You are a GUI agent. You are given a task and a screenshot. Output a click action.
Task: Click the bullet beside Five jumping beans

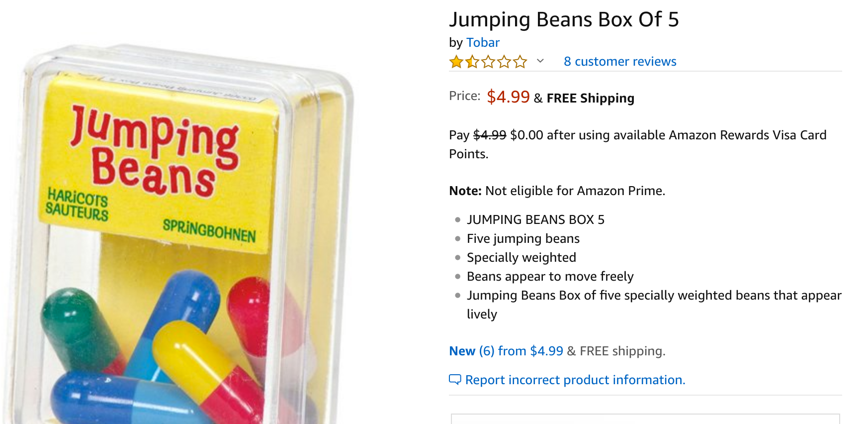[457, 239]
